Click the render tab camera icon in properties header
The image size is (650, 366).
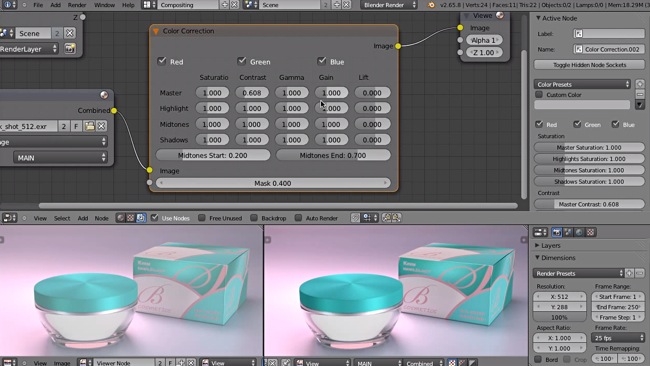pos(556,232)
